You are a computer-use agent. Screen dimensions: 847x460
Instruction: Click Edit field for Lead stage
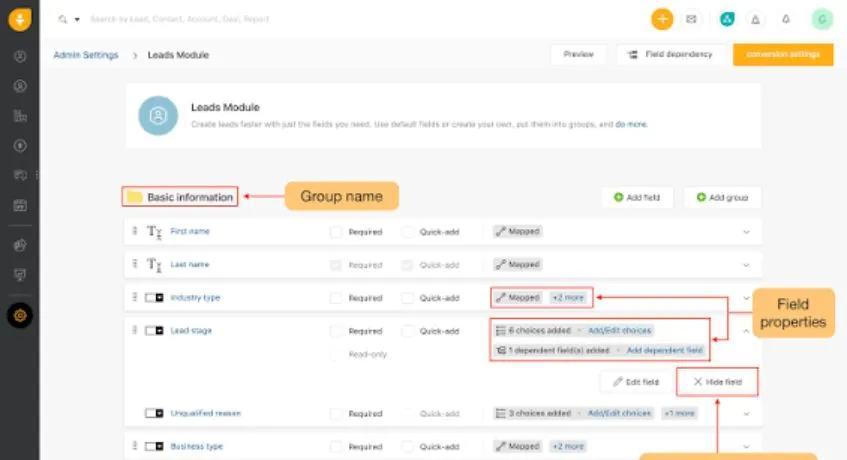tap(636, 382)
